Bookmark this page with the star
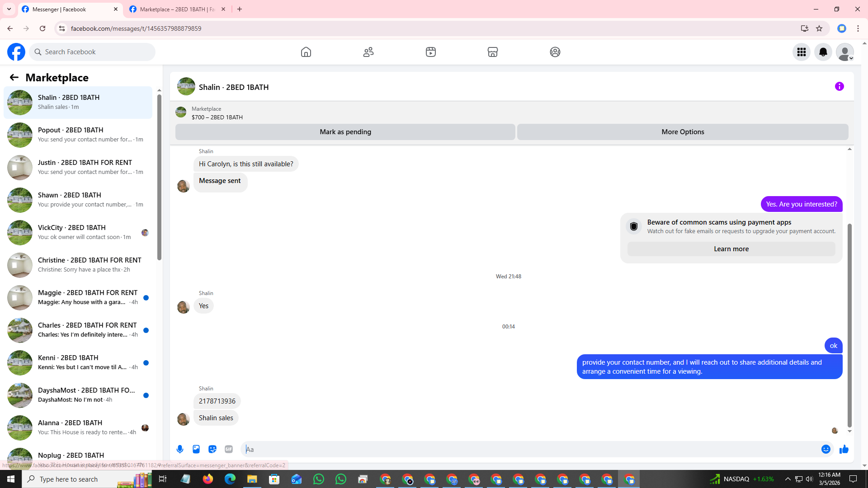Screen dimensions: 868x488 pos(819,28)
